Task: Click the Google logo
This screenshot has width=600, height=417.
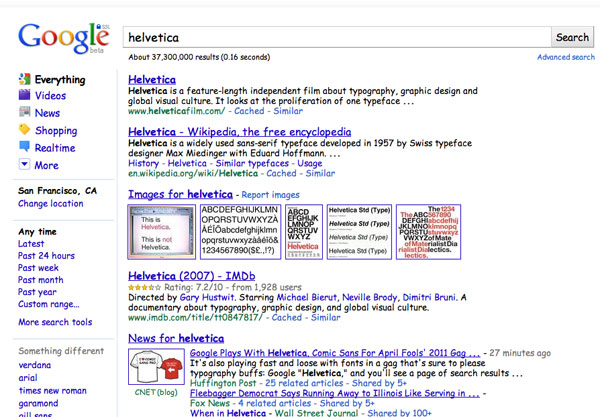Action: click(x=62, y=39)
